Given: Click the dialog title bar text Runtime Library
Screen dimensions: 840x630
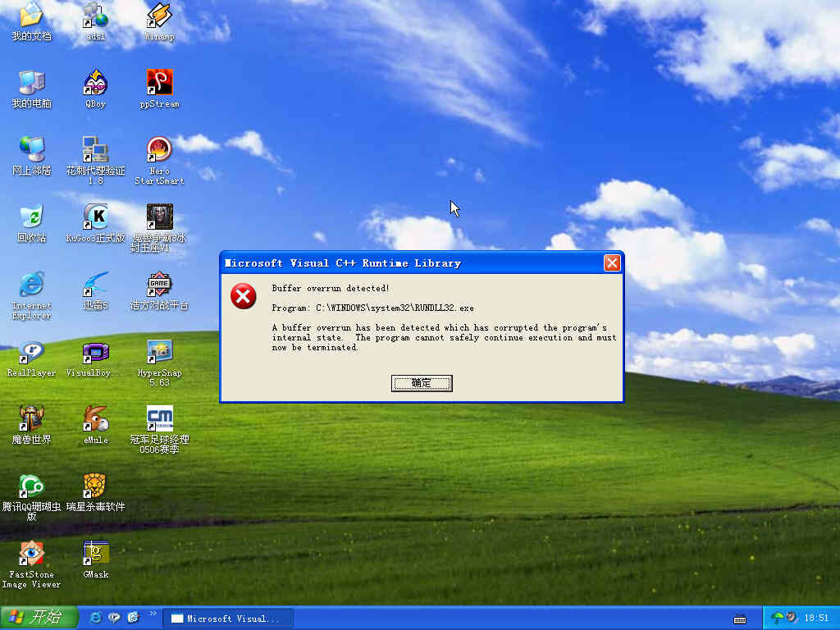Looking at the screenshot, I should tap(412, 263).
